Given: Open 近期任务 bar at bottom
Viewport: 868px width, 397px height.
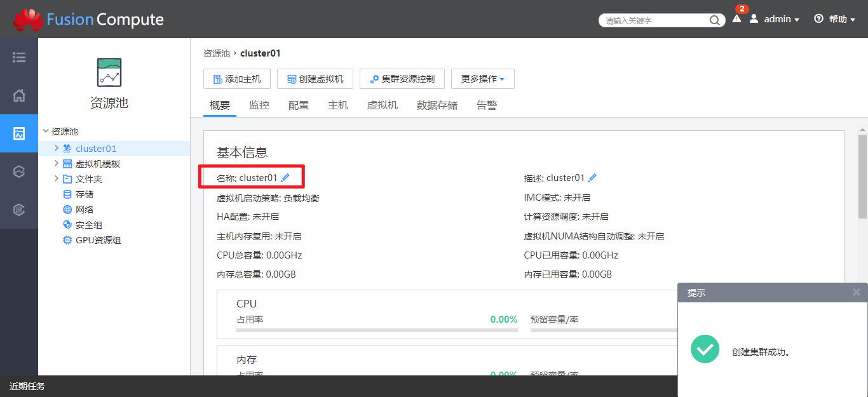Looking at the screenshot, I should coord(27,386).
